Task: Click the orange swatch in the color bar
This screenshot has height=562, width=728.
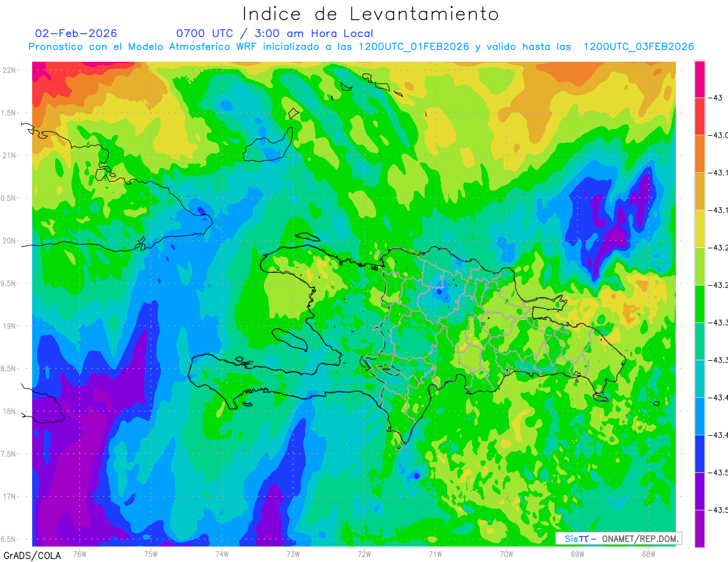Action: click(x=699, y=153)
